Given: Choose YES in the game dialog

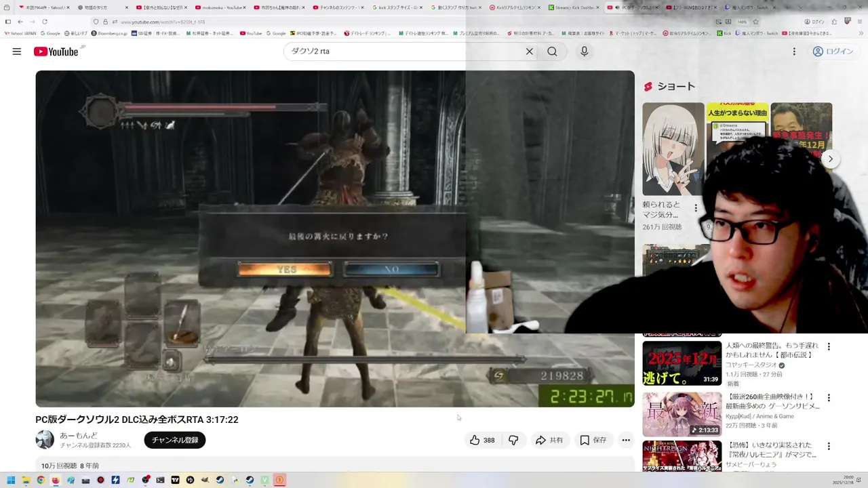Looking at the screenshot, I should click(x=285, y=269).
